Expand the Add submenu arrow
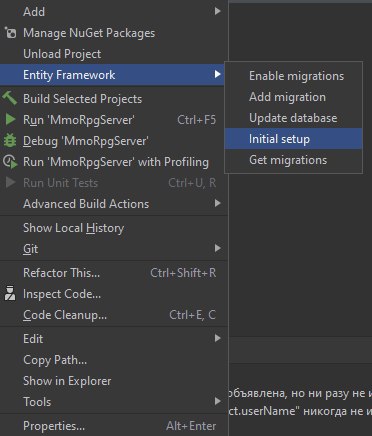This screenshot has width=372, height=436. [217, 11]
